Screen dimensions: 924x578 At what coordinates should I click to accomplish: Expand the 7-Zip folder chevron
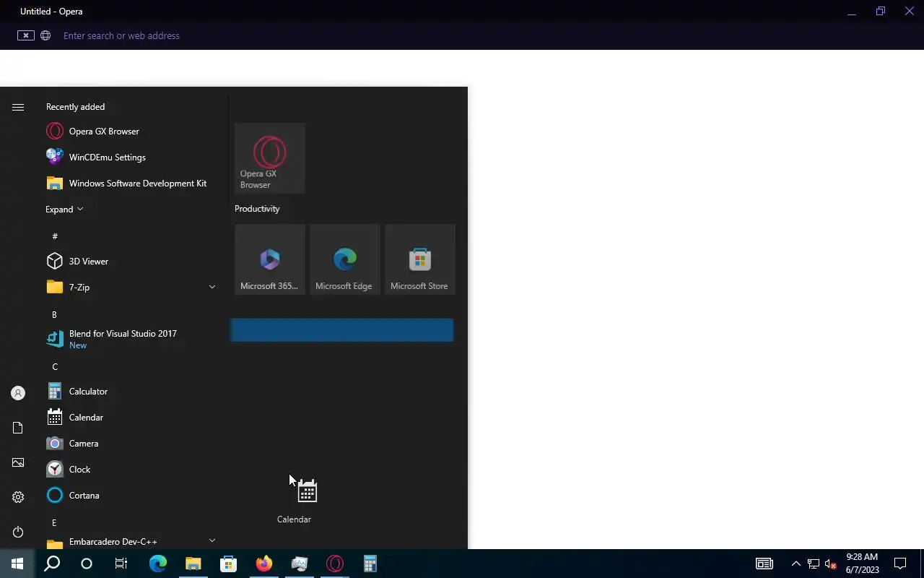(x=212, y=288)
